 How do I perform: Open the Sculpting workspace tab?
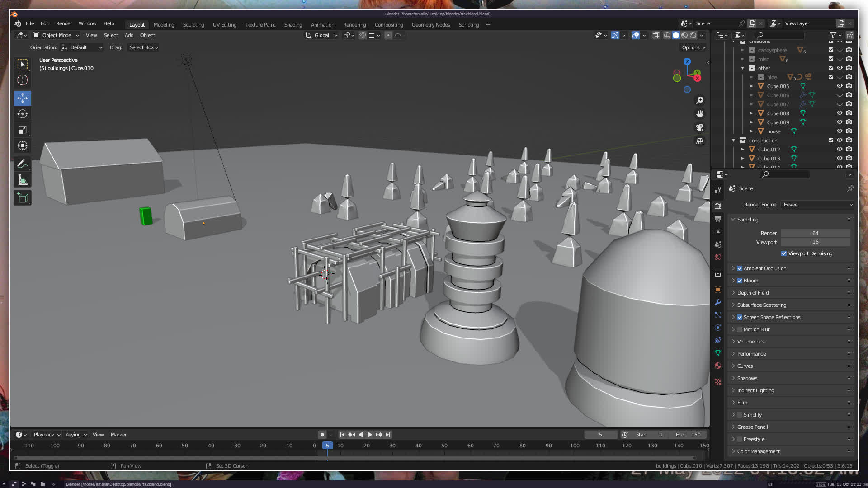click(x=193, y=25)
